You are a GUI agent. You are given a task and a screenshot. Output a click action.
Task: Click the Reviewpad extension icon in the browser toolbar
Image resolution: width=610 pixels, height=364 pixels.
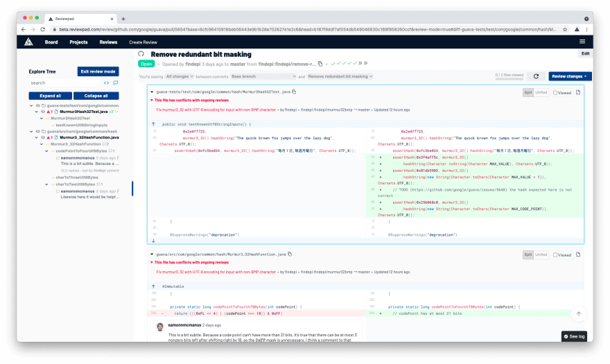(x=577, y=29)
